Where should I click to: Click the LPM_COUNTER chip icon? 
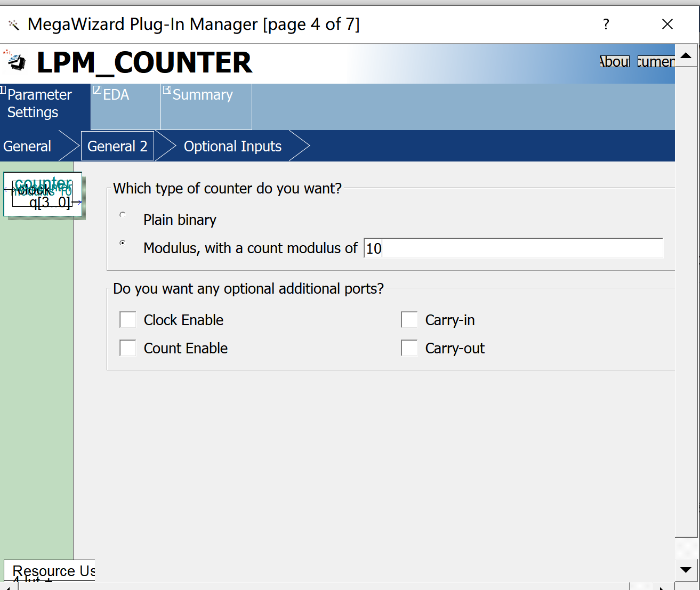14,61
